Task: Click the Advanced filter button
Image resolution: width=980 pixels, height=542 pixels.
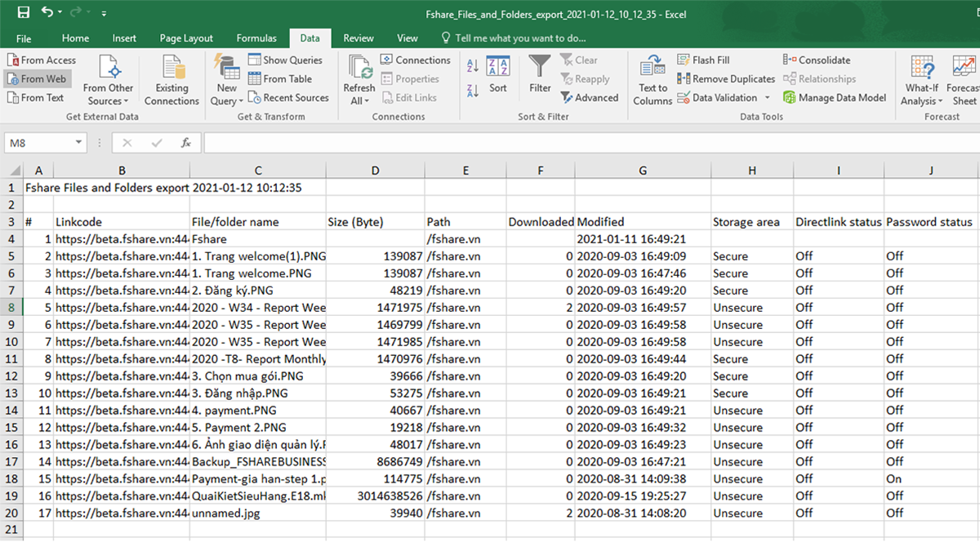Action: pos(589,98)
